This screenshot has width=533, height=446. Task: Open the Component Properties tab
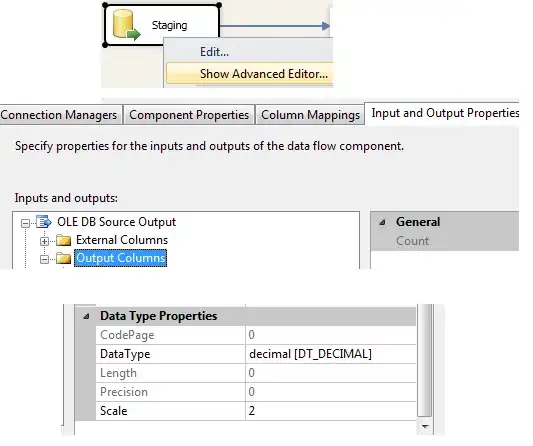189,115
